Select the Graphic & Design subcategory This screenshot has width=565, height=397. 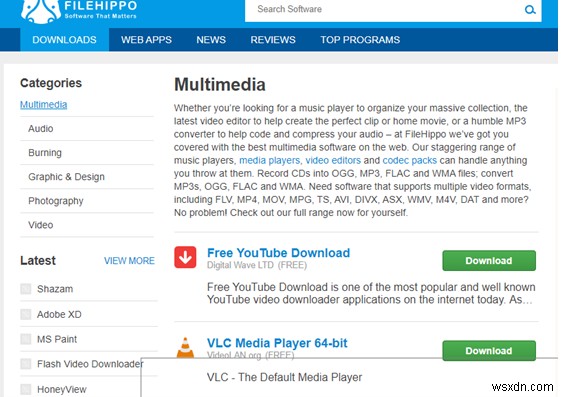[66, 177]
